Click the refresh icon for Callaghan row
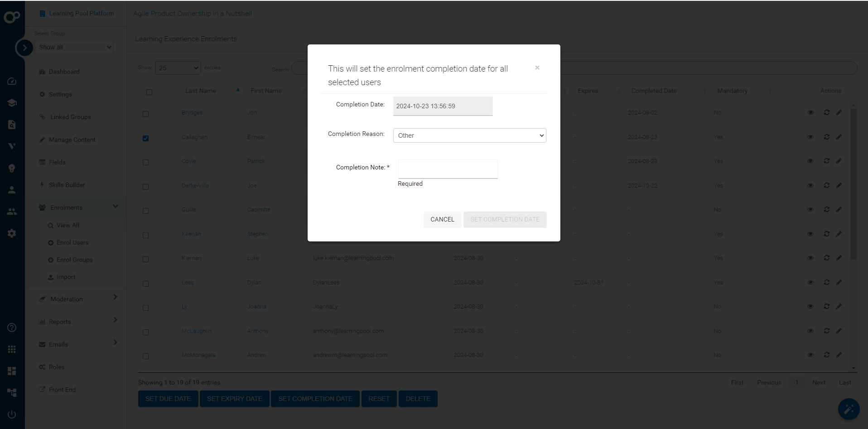 coord(826,137)
